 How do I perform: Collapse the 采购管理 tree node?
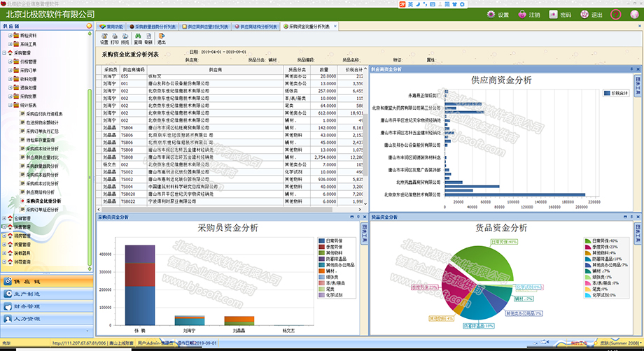pyautogui.click(x=4, y=53)
